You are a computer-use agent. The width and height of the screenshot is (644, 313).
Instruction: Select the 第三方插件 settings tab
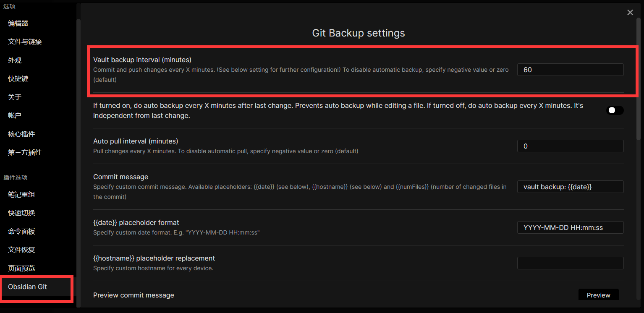click(x=25, y=153)
